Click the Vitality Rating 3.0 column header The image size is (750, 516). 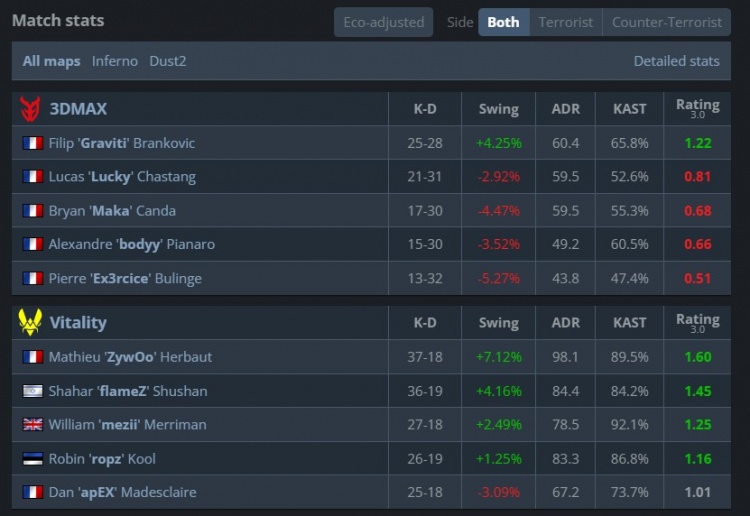pyautogui.click(x=697, y=322)
